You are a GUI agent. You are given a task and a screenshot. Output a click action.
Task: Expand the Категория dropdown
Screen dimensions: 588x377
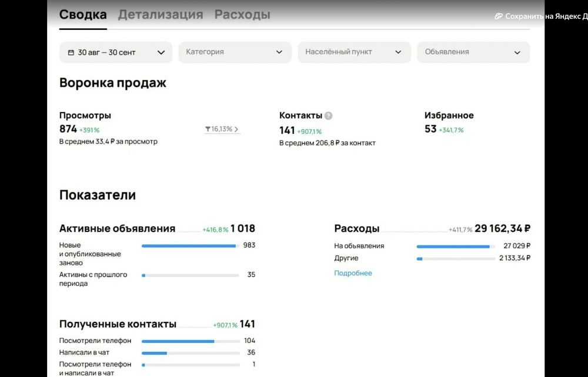[x=235, y=52]
